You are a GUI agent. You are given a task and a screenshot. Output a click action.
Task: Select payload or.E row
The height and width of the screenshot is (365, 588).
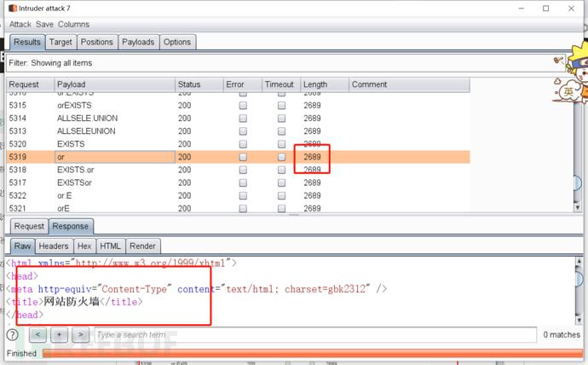[65, 195]
